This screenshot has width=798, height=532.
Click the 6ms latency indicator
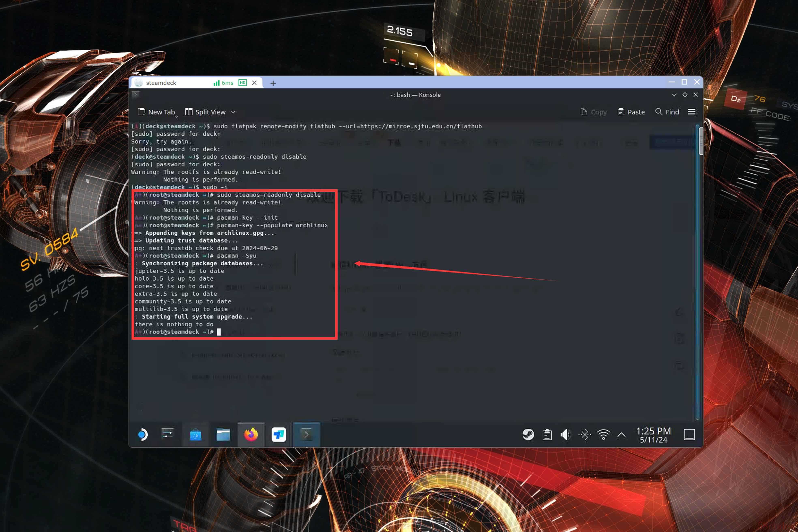[x=223, y=83]
